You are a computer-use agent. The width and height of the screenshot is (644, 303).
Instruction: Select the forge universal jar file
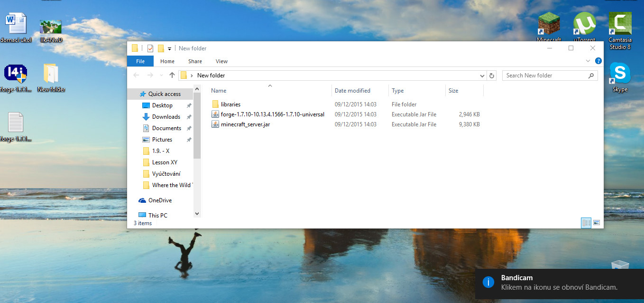click(272, 114)
